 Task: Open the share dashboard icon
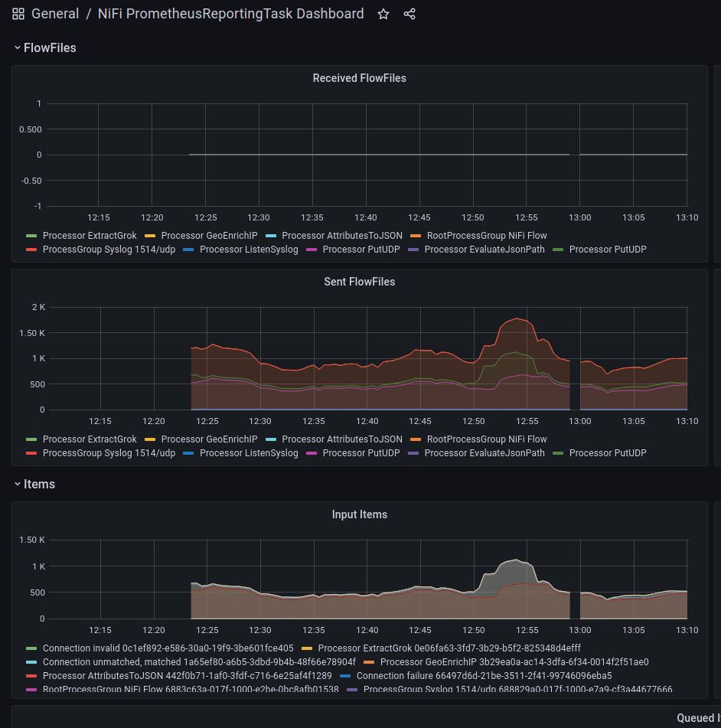(409, 14)
